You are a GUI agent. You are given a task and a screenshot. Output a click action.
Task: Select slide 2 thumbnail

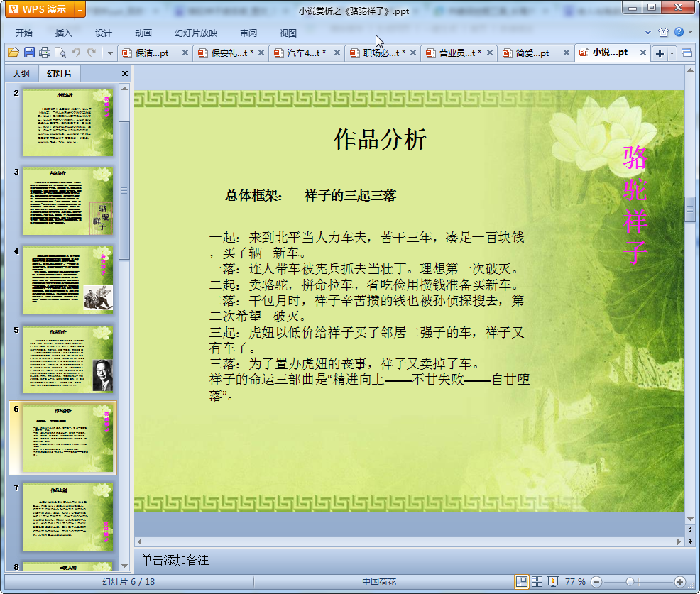[x=67, y=122]
